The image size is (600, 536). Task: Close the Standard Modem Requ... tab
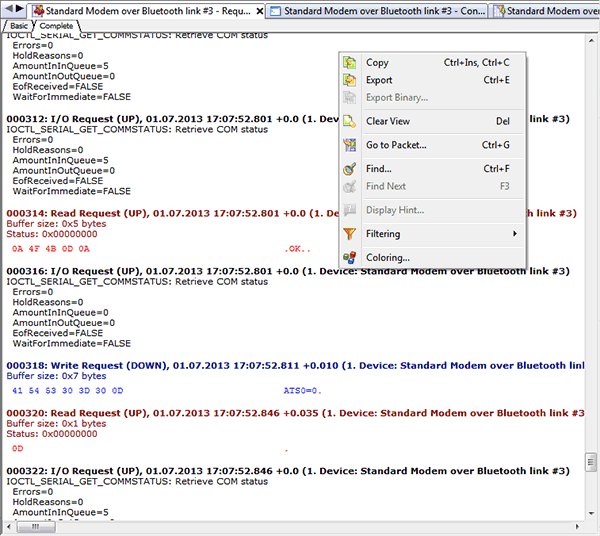point(259,11)
